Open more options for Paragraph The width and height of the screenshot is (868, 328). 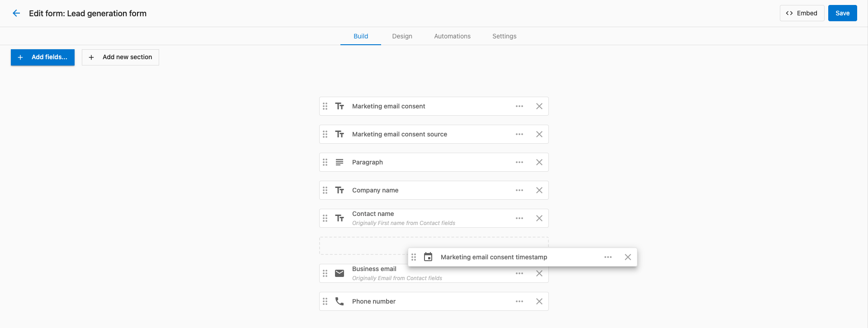(x=519, y=162)
